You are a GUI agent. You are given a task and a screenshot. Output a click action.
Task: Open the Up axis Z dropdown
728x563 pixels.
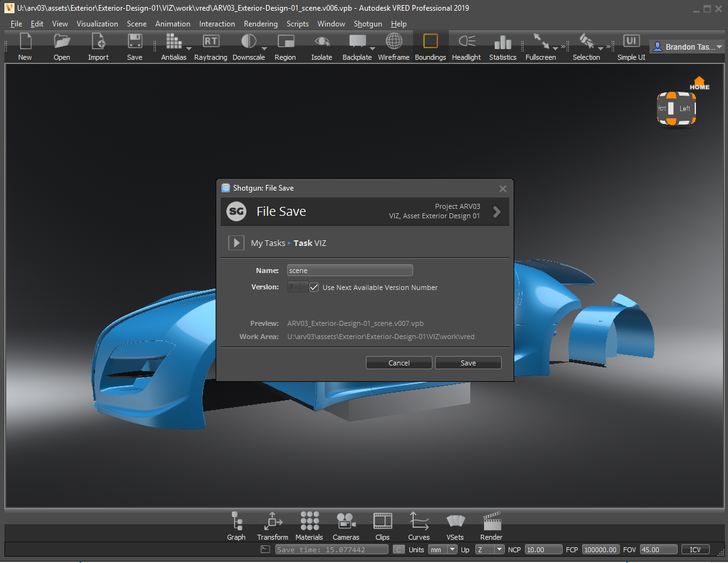[490, 549]
